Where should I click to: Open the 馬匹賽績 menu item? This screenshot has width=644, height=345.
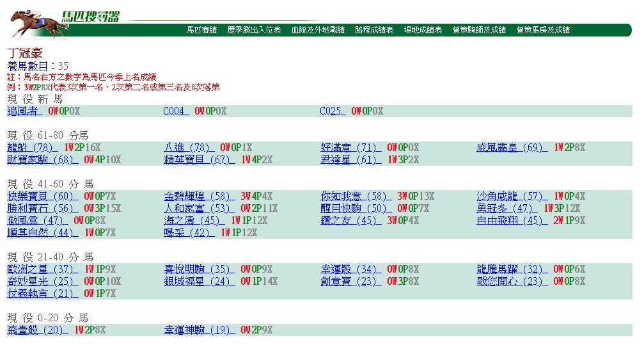tap(201, 30)
